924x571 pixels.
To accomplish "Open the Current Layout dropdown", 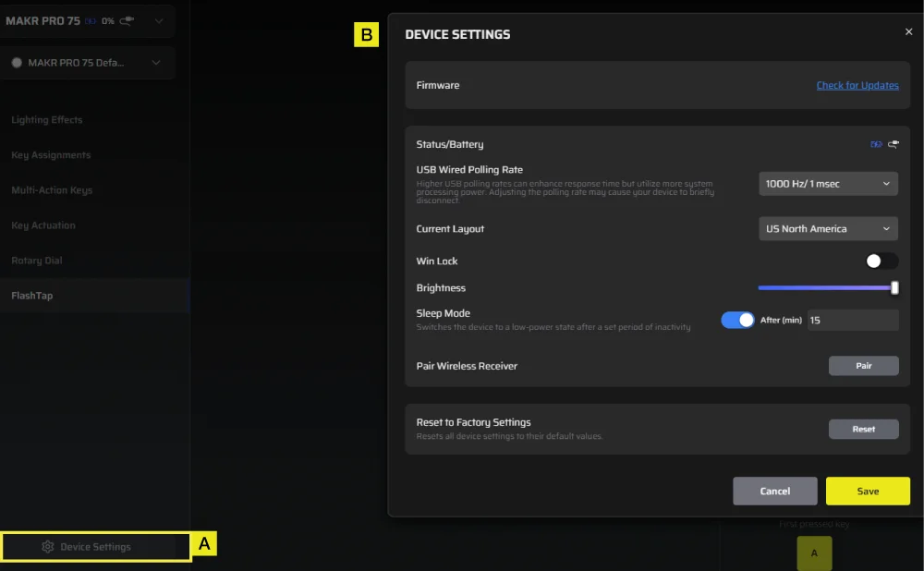I will tap(828, 228).
